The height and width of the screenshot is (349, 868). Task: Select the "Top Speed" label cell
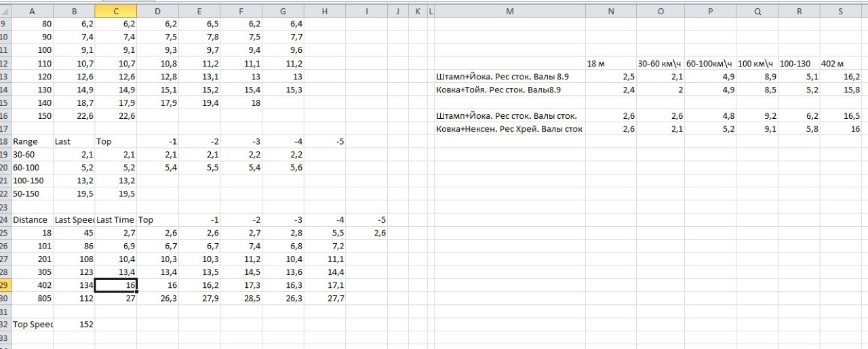32,325
